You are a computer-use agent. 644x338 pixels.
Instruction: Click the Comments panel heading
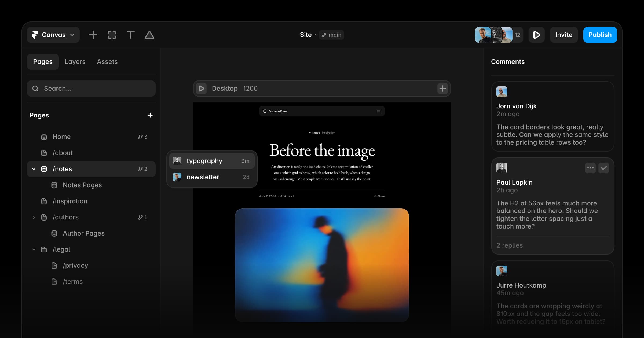coord(508,62)
